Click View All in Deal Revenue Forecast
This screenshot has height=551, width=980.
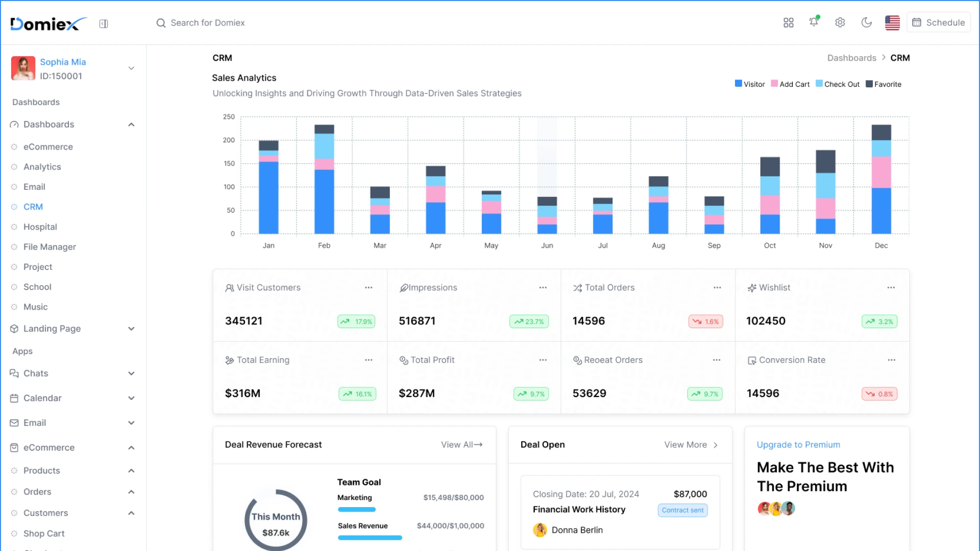462,445
